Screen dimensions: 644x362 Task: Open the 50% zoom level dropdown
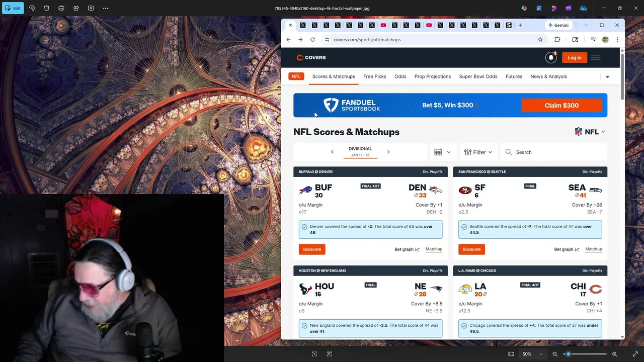[532, 354]
